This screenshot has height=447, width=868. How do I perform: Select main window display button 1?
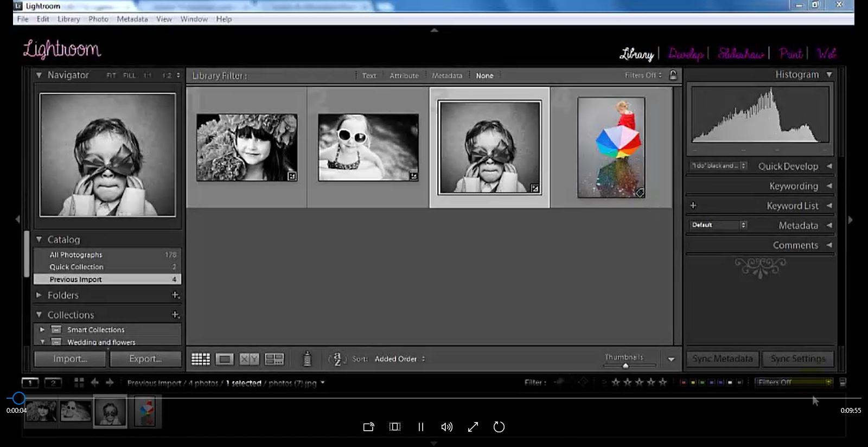click(x=30, y=382)
